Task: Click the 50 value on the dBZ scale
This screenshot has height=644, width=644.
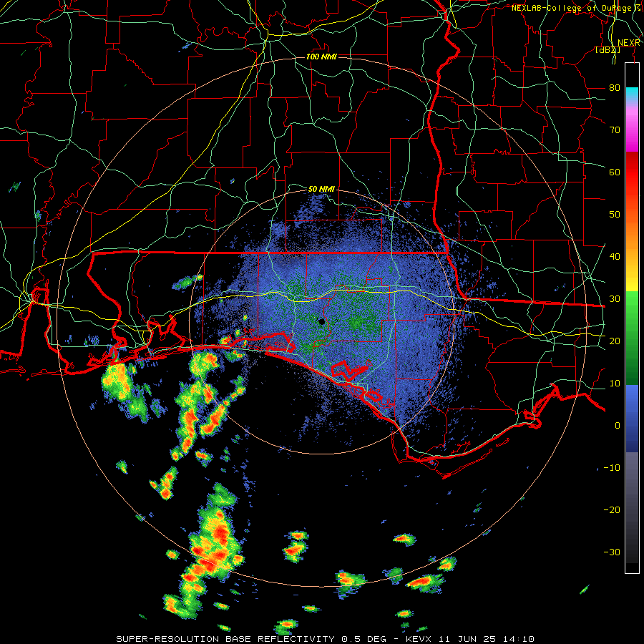Action: pos(615,215)
